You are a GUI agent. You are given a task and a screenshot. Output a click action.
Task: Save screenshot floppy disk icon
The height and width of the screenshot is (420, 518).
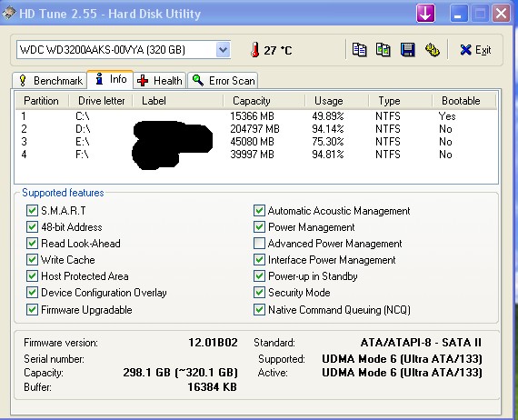pos(408,50)
